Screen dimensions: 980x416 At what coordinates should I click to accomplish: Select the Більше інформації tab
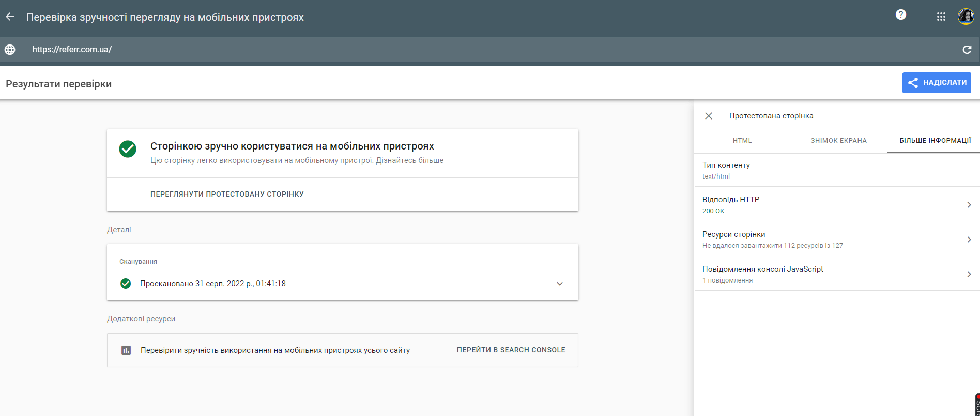[x=935, y=141]
